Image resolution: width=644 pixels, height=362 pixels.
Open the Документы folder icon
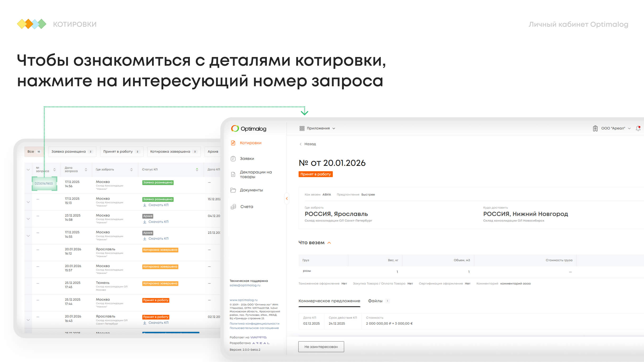[x=233, y=190]
